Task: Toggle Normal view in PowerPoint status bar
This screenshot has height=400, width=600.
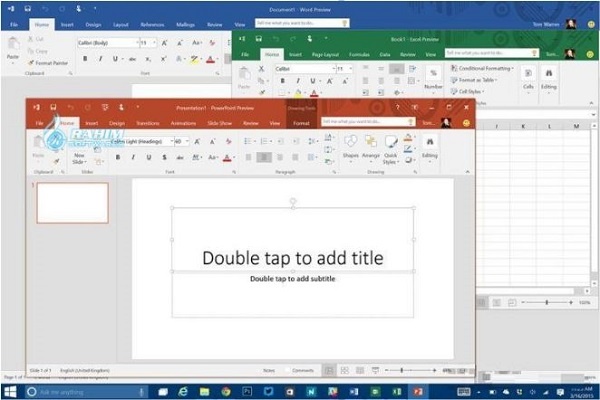Action: (x=329, y=371)
